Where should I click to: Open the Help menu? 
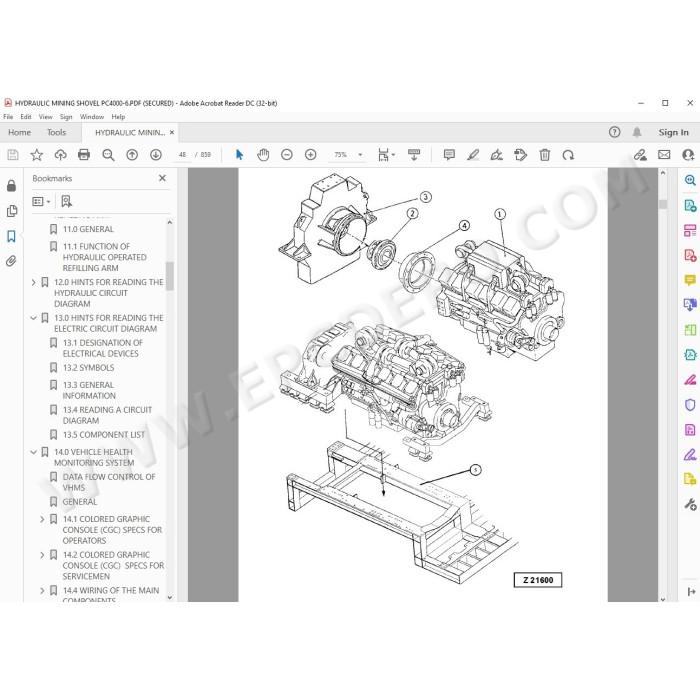(118, 117)
